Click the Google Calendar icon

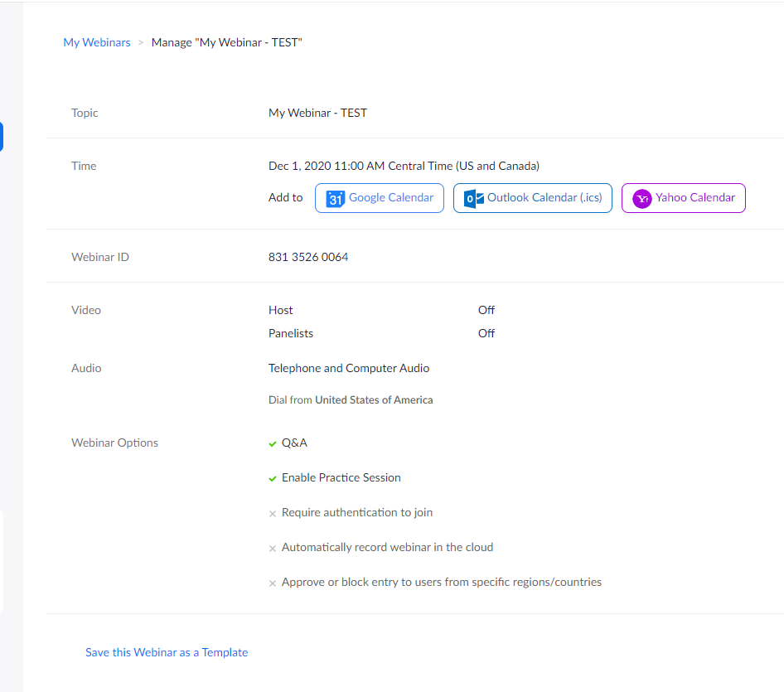(x=335, y=198)
